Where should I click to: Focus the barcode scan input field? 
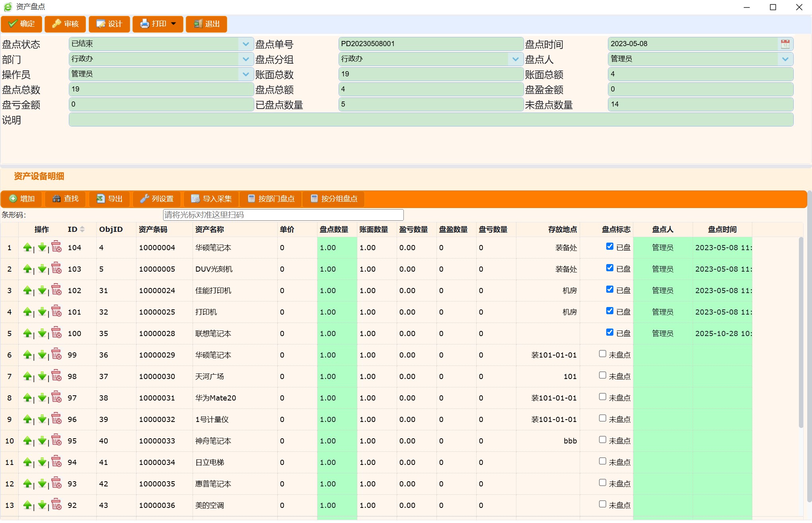coord(283,215)
